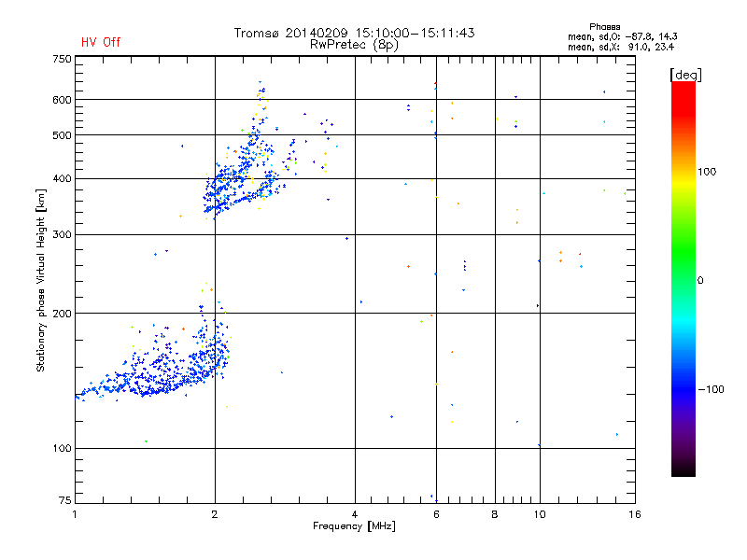The width and height of the screenshot is (747, 560).
Task: Click the '200' y-axis tick label
Action: pos(62,314)
